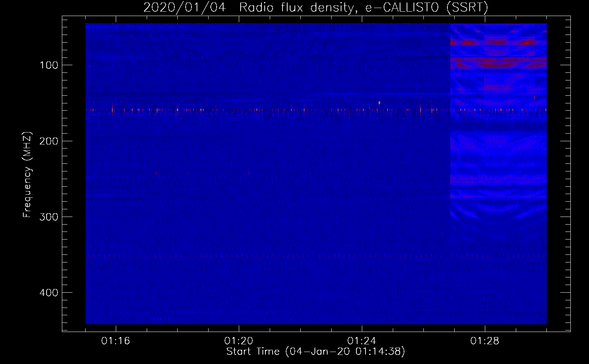Click the plot title 'Radio flux density, e-CALLISTO (SSRT)'
The width and height of the screenshot is (589, 364).
(363, 8)
